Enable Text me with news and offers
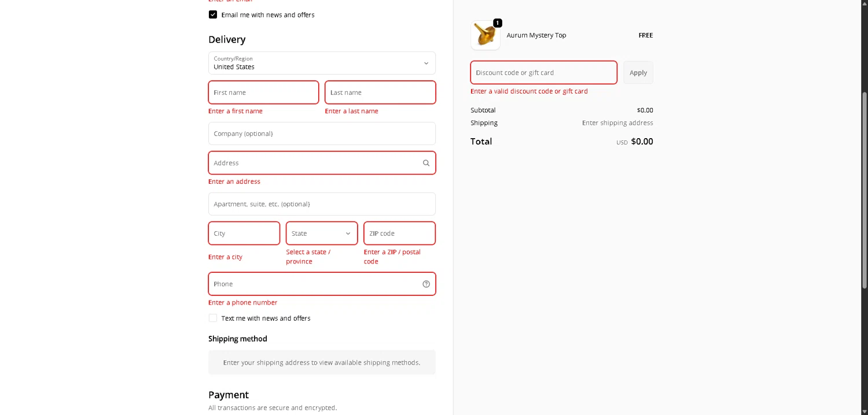The width and height of the screenshot is (868, 415). click(213, 318)
